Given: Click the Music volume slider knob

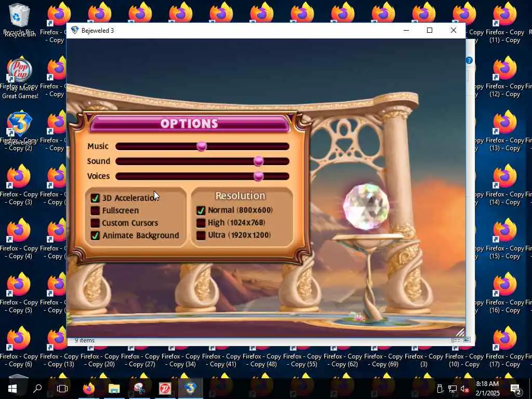Looking at the screenshot, I should tap(202, 146).
